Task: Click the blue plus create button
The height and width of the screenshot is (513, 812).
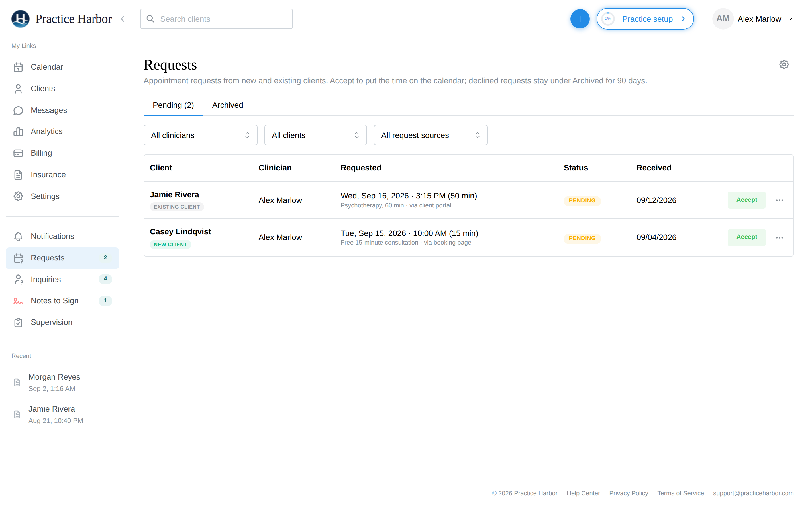Action: (580, 19)
